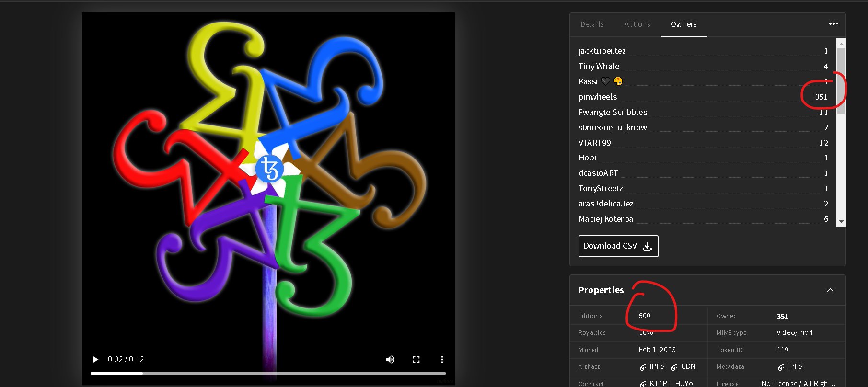Click Minted date Feb 1, 2023

(657, 350)
